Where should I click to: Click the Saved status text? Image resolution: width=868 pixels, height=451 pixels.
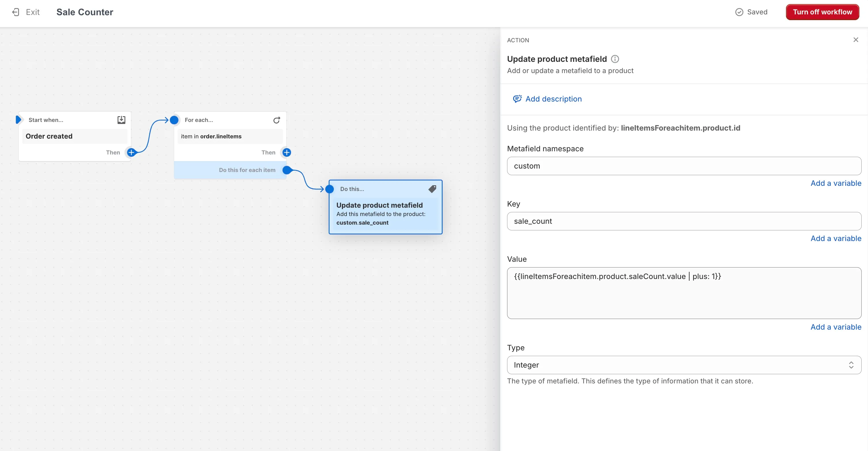tap(757, 12)
